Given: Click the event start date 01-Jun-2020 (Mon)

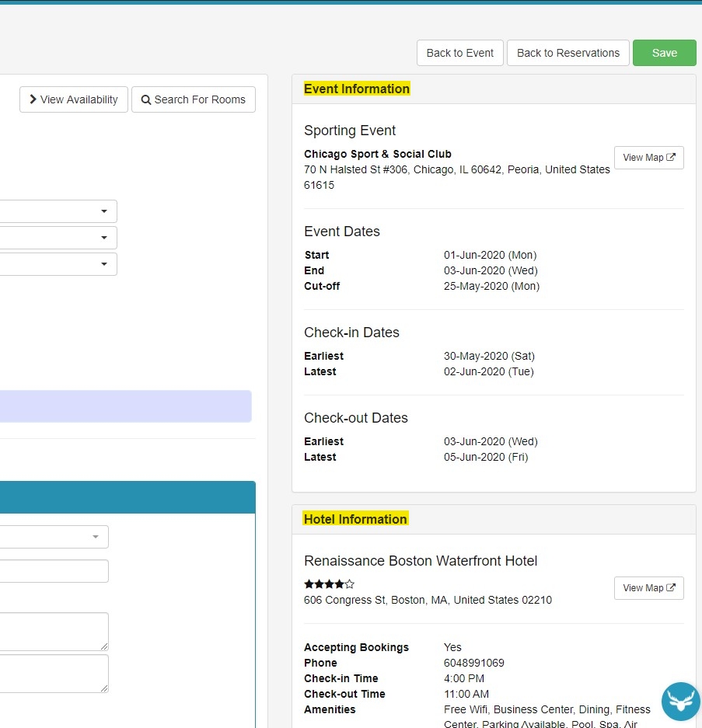Looking at the screenshot, I should [490, 255].
